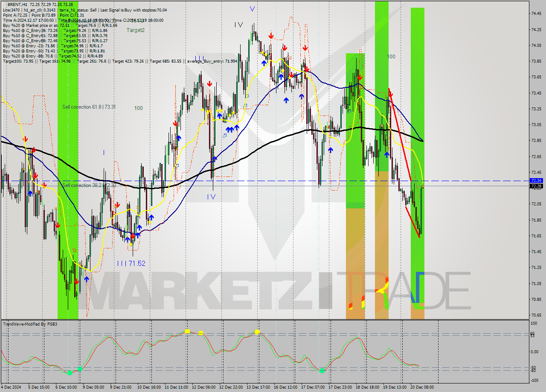This screenshot has height=392, width=546.
Task: Click the 74.45 price axis label
Action: coord(537,14)
